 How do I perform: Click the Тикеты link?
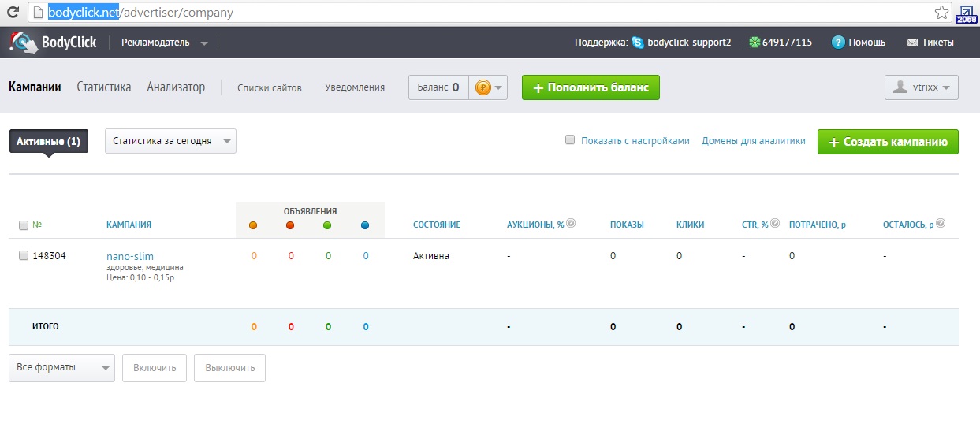coord(938,43)
